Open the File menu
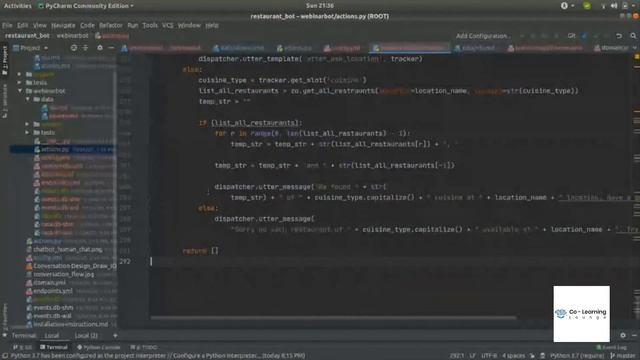Viewport: 640px width, 360px height. 7,25
